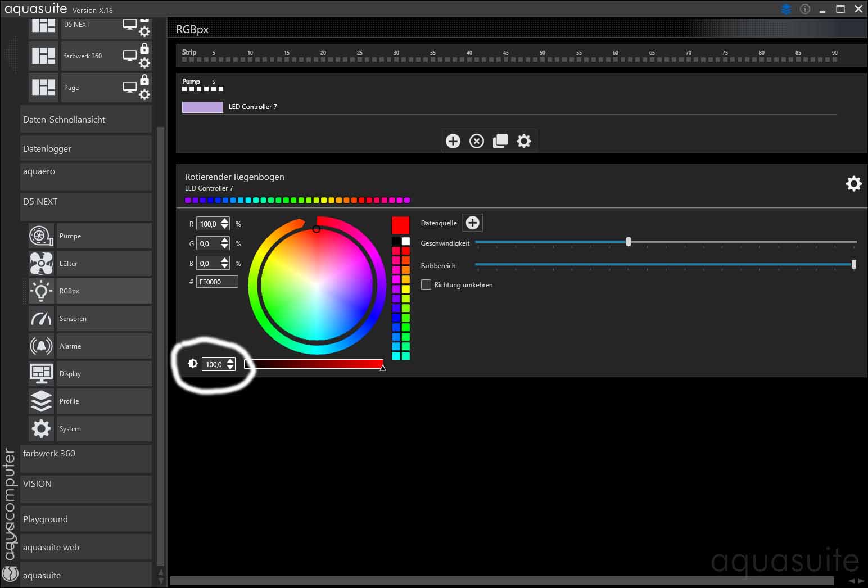Screen dimensions: 868x588
Task: Open the Lüfter menu entry
Action: 104,264
